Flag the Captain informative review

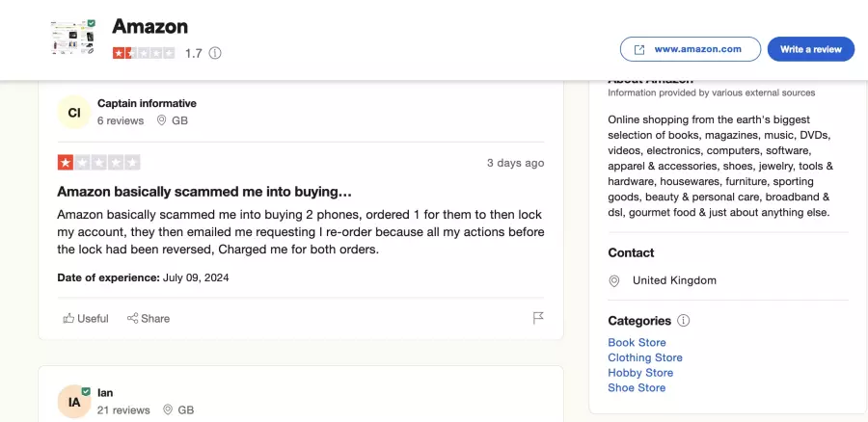[537, 318]
